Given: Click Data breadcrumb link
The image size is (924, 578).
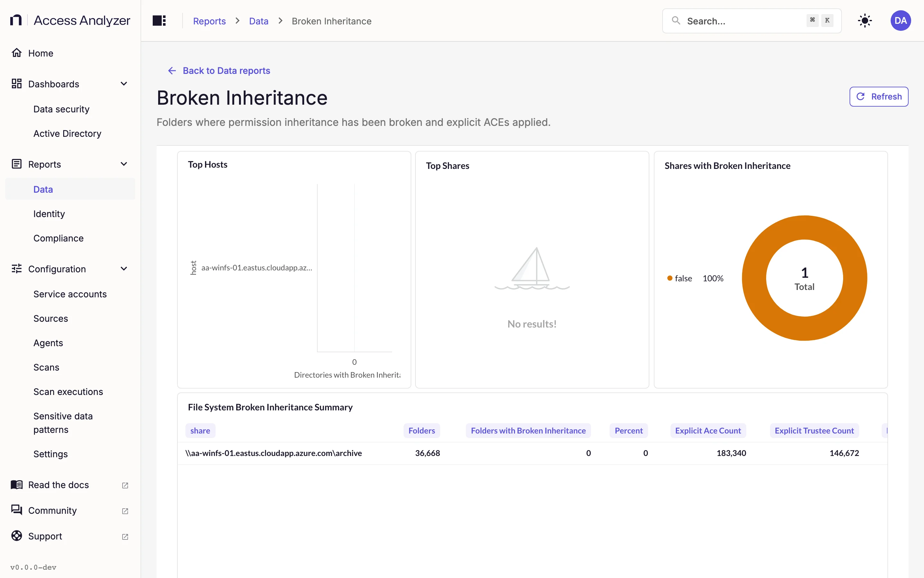Looking at the screenshot, I should [259, 21].
